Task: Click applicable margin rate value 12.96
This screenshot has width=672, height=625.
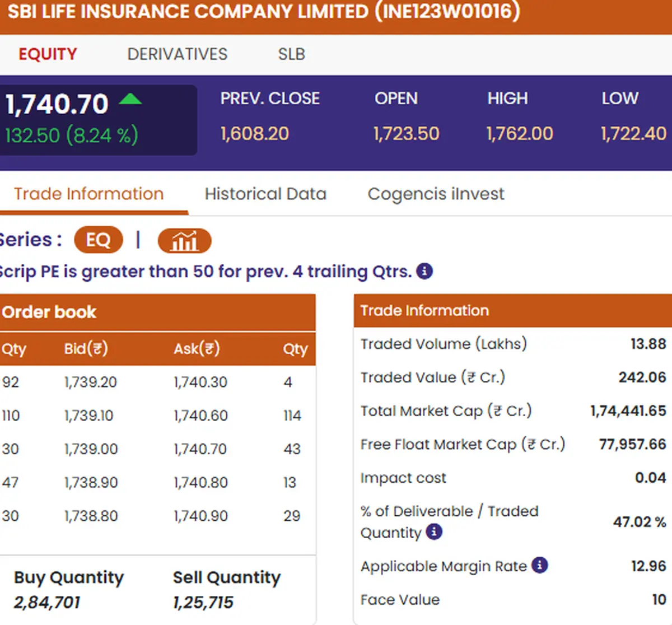Action: [648, 566]
